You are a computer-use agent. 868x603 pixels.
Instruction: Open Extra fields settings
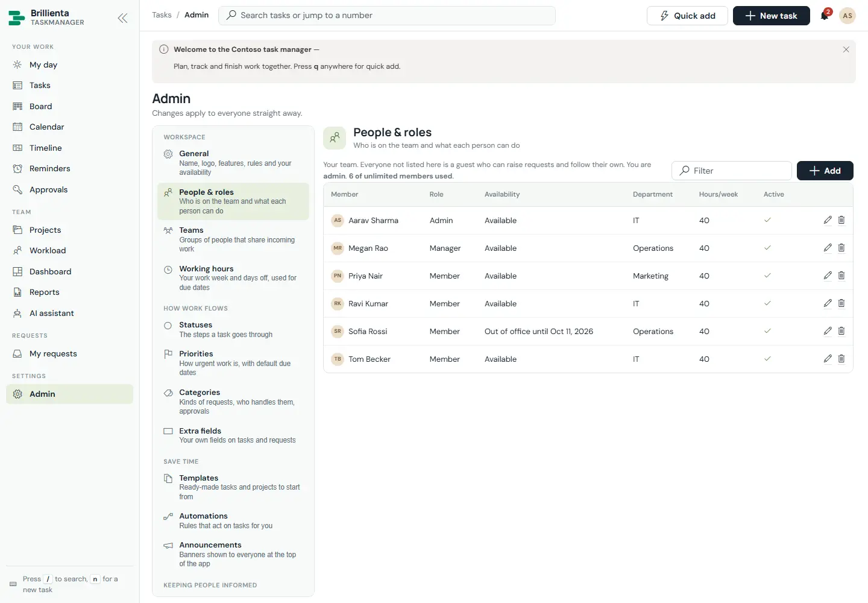[233, 435]
